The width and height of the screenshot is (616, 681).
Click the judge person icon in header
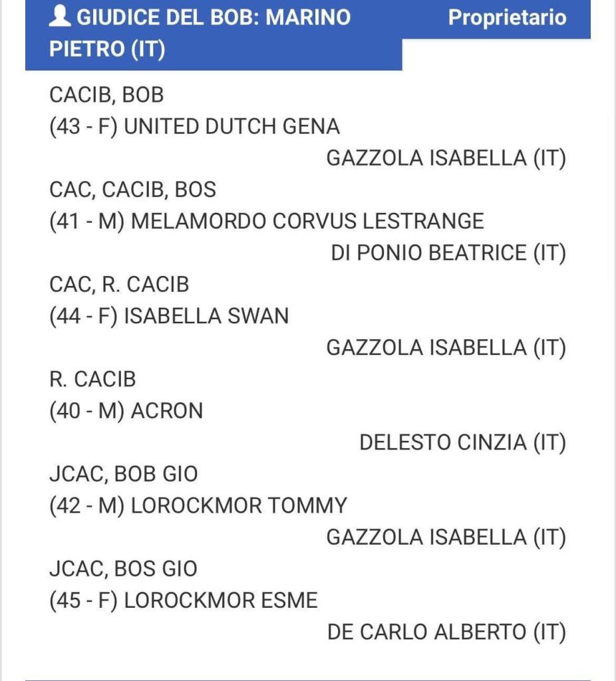coord(61,17)
